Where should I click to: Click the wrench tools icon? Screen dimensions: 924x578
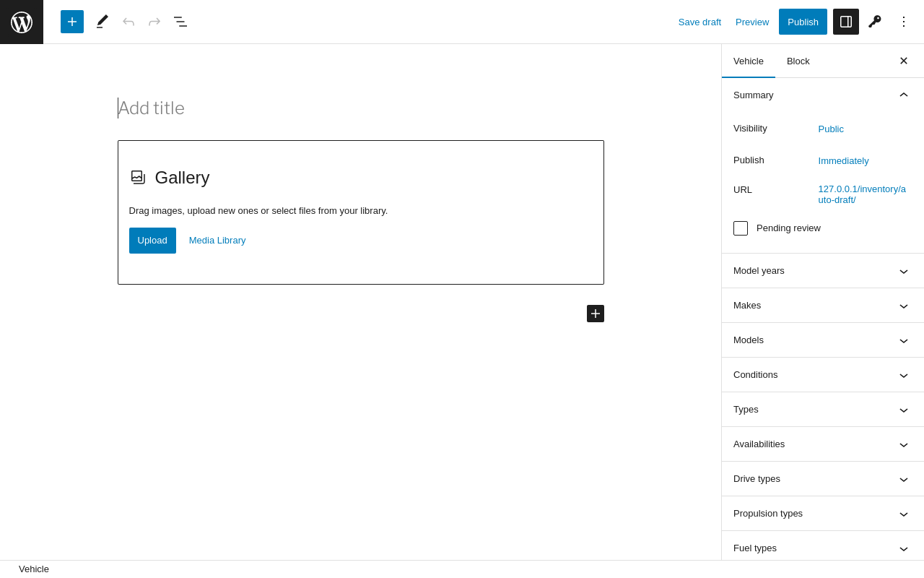pyautogui.click(x=875, y=22)
